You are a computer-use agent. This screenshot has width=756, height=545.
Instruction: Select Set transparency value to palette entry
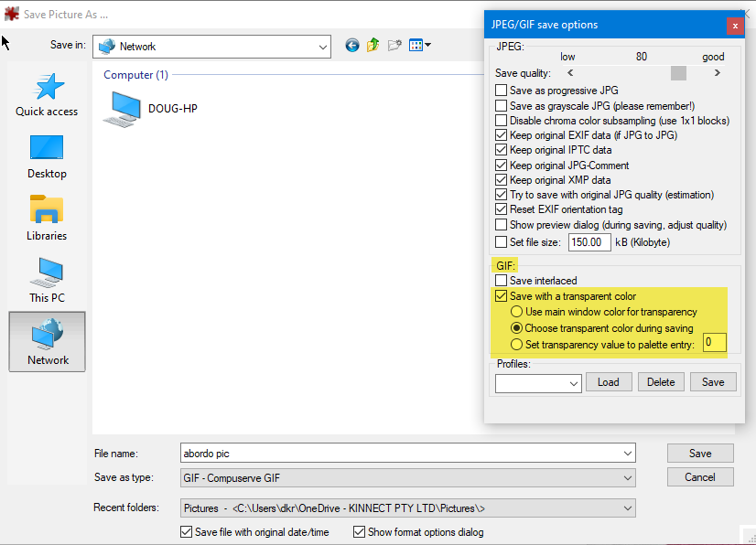[516, 345]
